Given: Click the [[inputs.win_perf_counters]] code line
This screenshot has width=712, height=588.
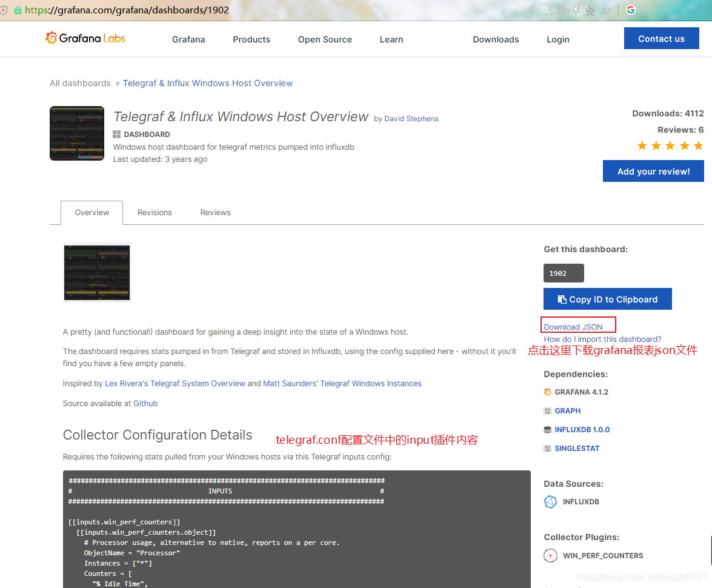Looking at the screenshot, I should (124, 522).
